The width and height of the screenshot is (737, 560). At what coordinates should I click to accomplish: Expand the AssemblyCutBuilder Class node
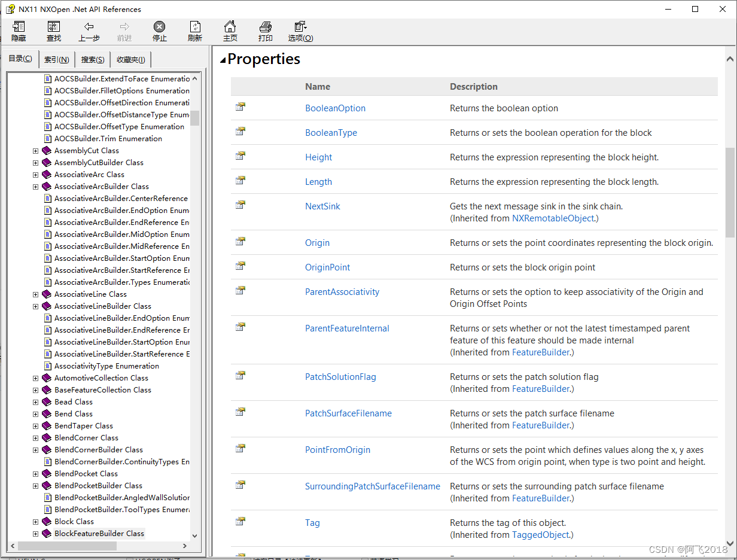click(35, 163)
